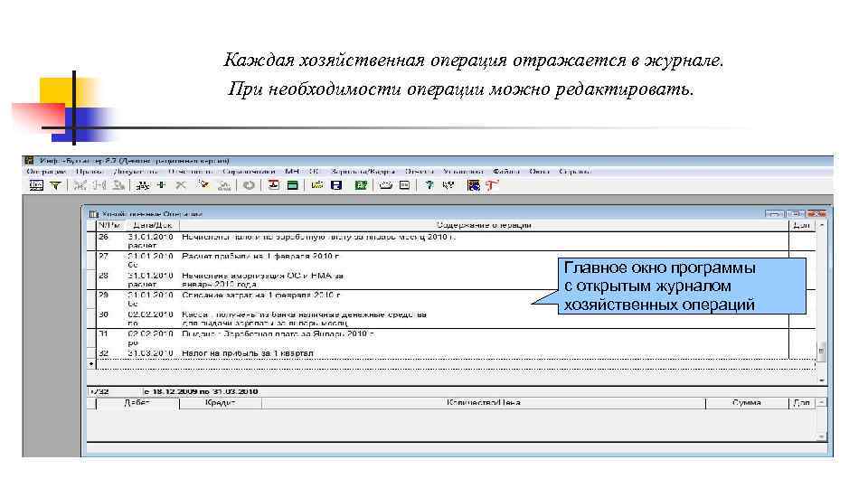Click the journal's vertical scrollbar down arrow
Viewport: 868px width, 488px height.
(x=822, y=380)
